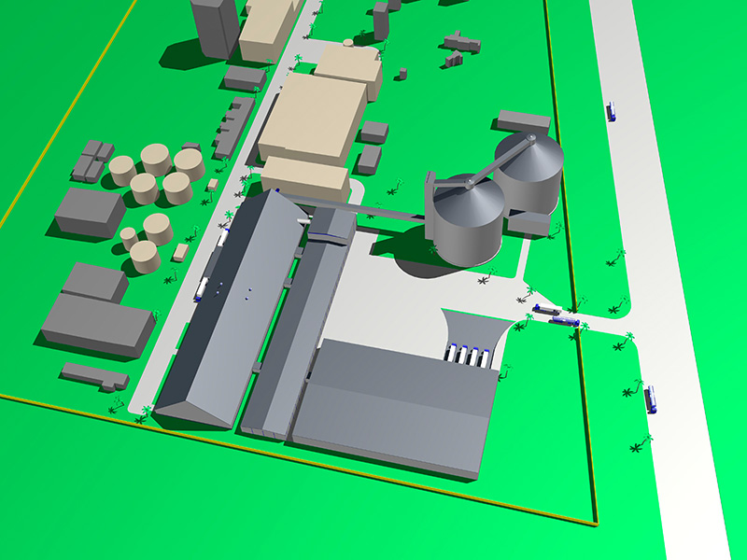This screenshot has width=747, height=560.
Task: Select the row of parked trucks at loading bay
Action: [467, 355]
